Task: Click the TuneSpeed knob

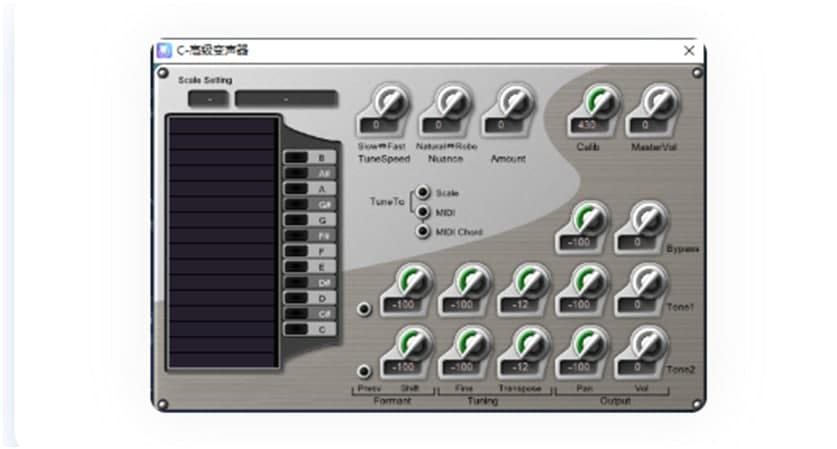Action: pyautogui.click(x=390, y=101)
